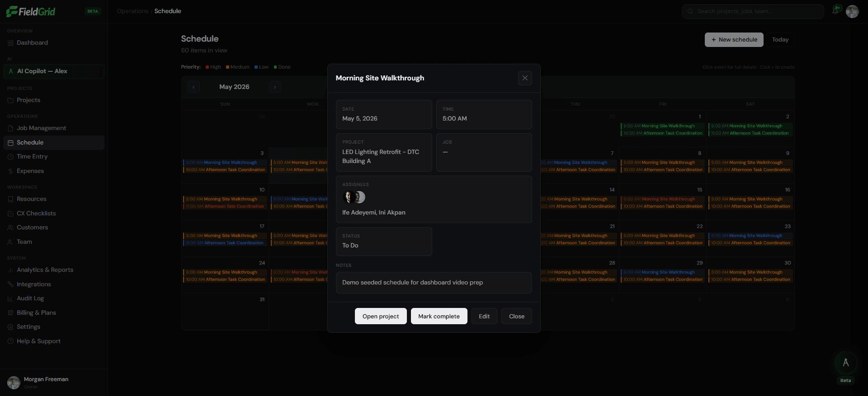Click May 10 Afternoon Task Coordination event
Viewport: 868px width, 396px height.
225,206
